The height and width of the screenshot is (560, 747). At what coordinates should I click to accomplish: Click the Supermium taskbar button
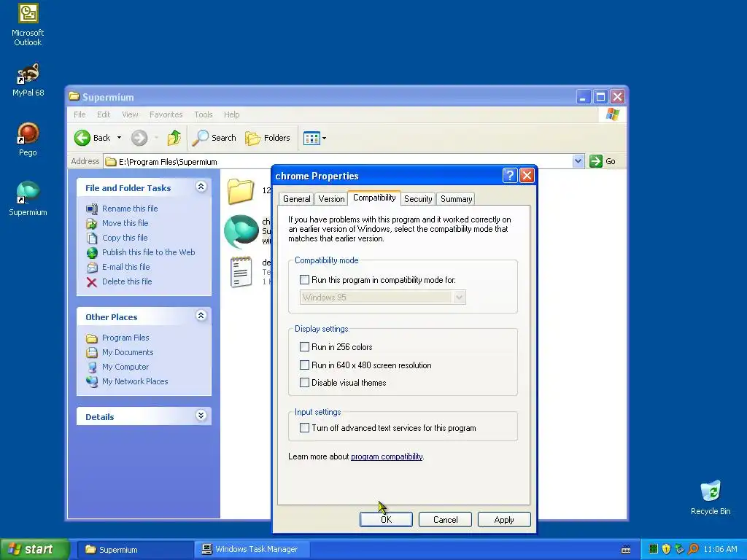[135, 549]
